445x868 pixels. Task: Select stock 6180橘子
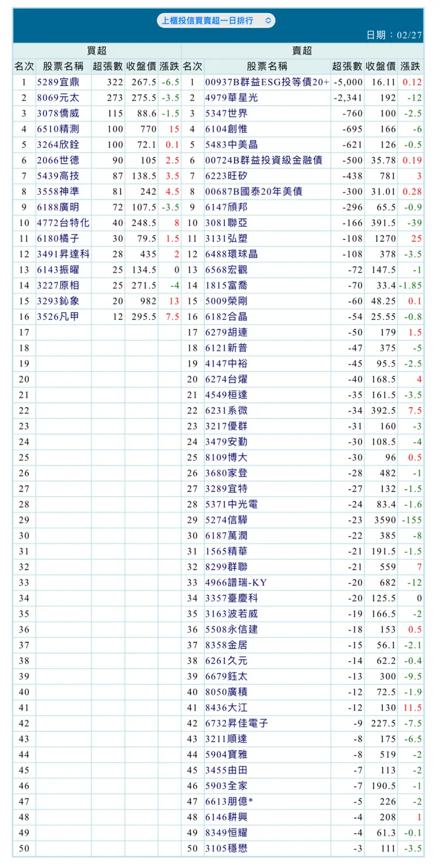point(58,238)
